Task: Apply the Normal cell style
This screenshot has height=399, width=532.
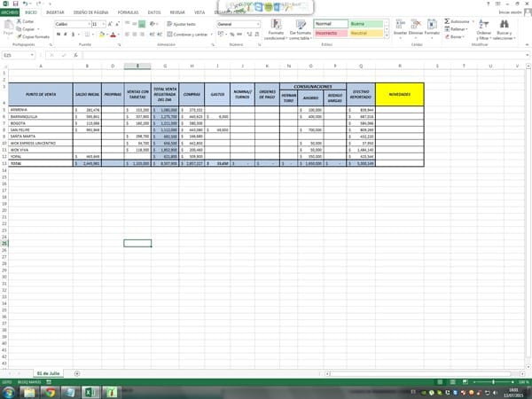Action: 331,24
